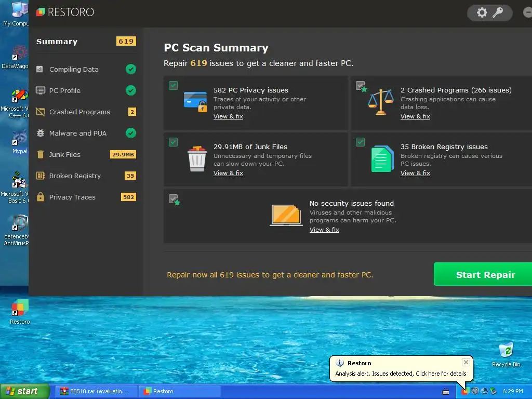Click green checkmark beside Malware and PUA
The image size is (532, 399).
(130, 133)
